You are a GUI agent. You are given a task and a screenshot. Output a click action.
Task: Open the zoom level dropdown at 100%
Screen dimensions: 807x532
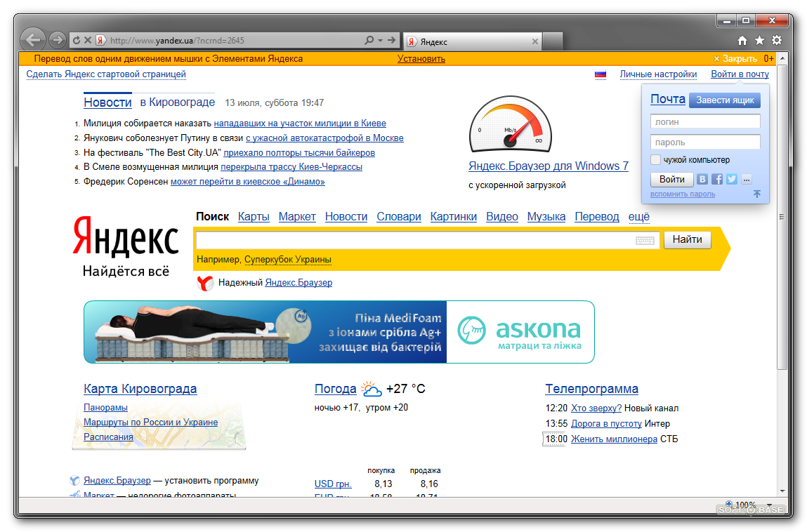pyautogui.click(x=769, y=505)
